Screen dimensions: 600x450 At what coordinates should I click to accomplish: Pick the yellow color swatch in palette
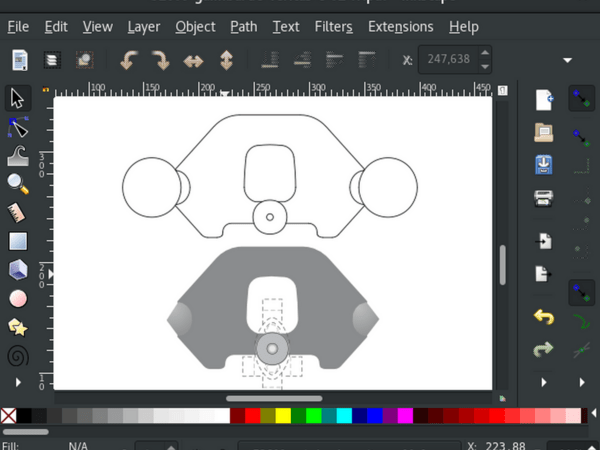(x=283, y=415)
